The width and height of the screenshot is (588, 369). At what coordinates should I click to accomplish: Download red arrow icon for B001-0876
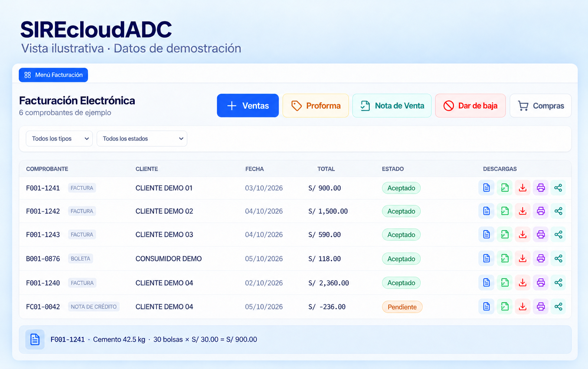coord(523,258)
